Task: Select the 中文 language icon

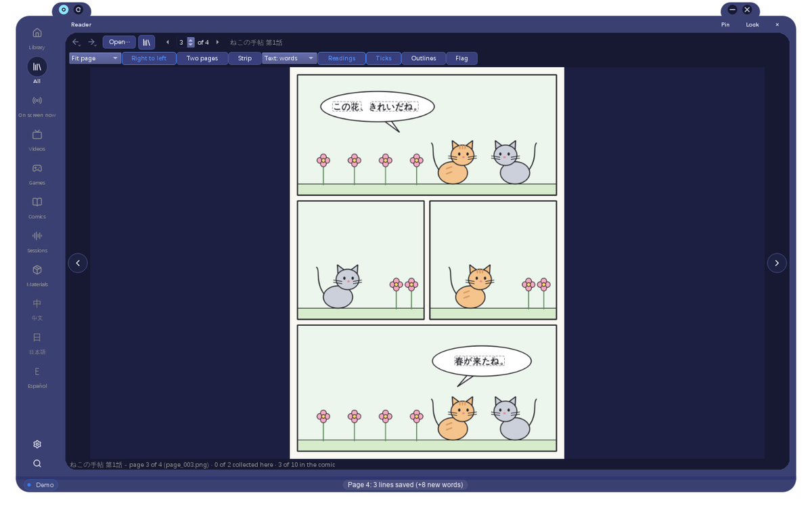Action: (37, 303)
